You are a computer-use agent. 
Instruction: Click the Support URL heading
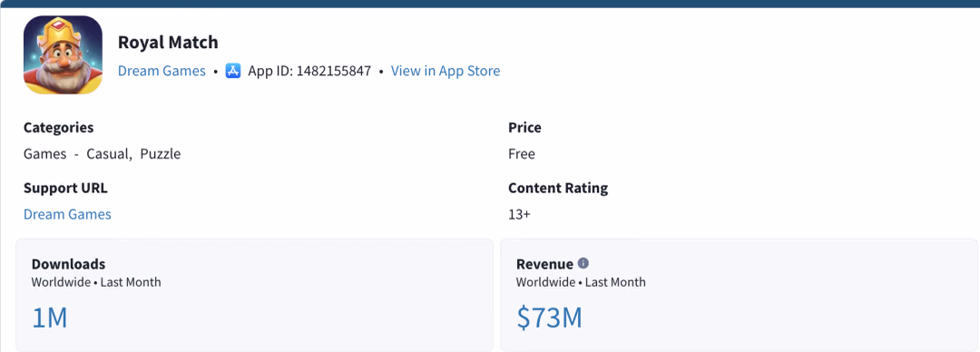coord(65,188)
